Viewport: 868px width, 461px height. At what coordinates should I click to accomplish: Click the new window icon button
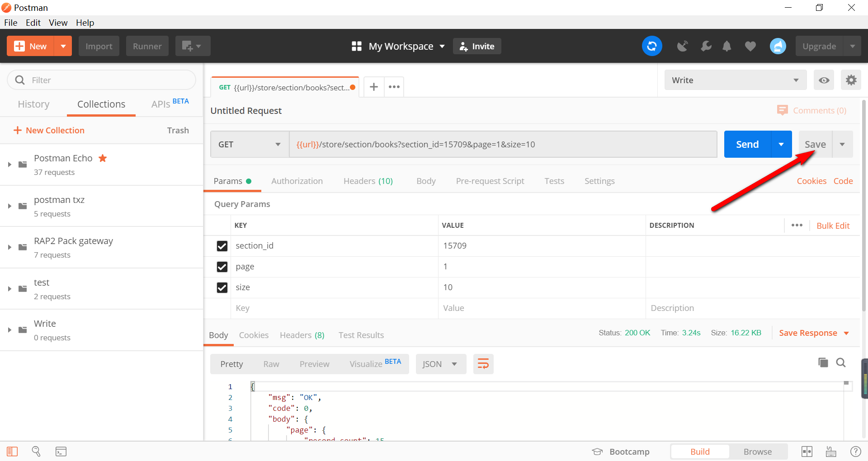pos(193,46)
